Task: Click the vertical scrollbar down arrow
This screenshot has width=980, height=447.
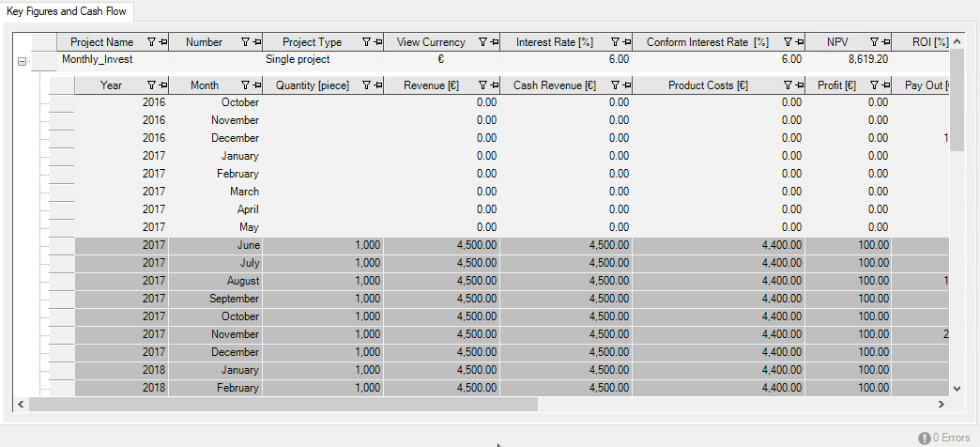Action: tap(957, 388)
